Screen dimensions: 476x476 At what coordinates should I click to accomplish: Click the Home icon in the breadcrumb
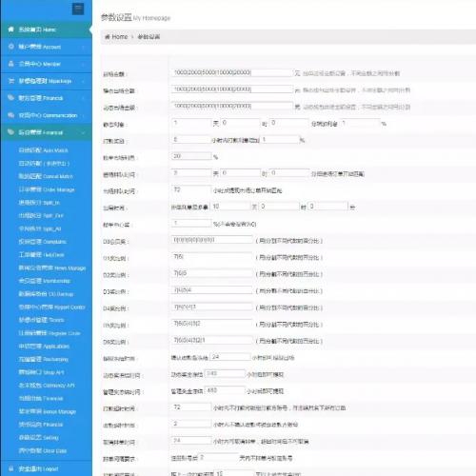(x=108, y=37)
